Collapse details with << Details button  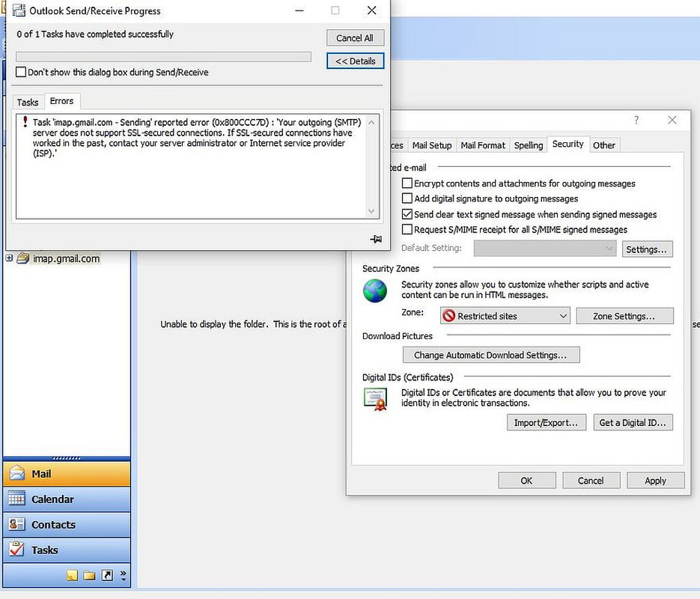pyautogui.click(x=355, y=61)
